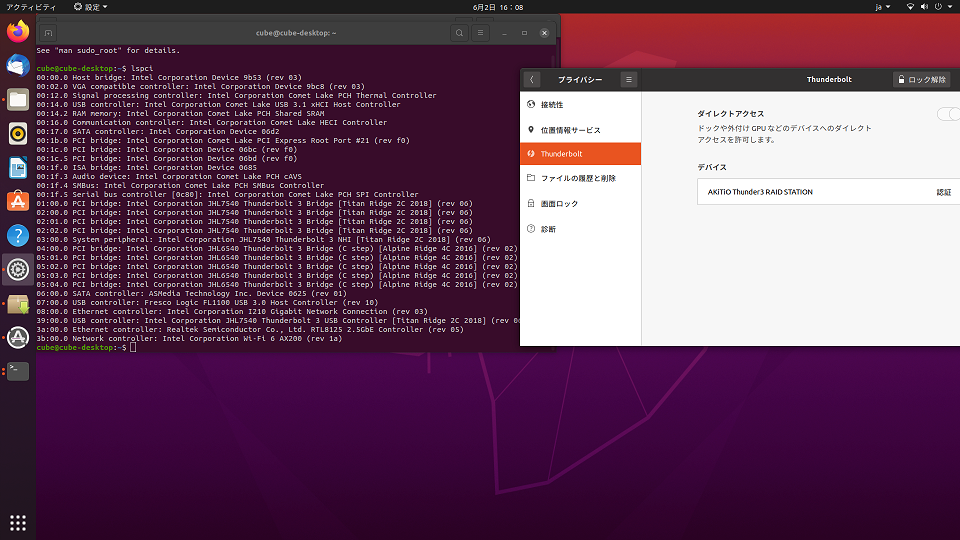Open the ja input source dropdown
The height and width of the screenshot is (540, 960).
pos(882,7)
